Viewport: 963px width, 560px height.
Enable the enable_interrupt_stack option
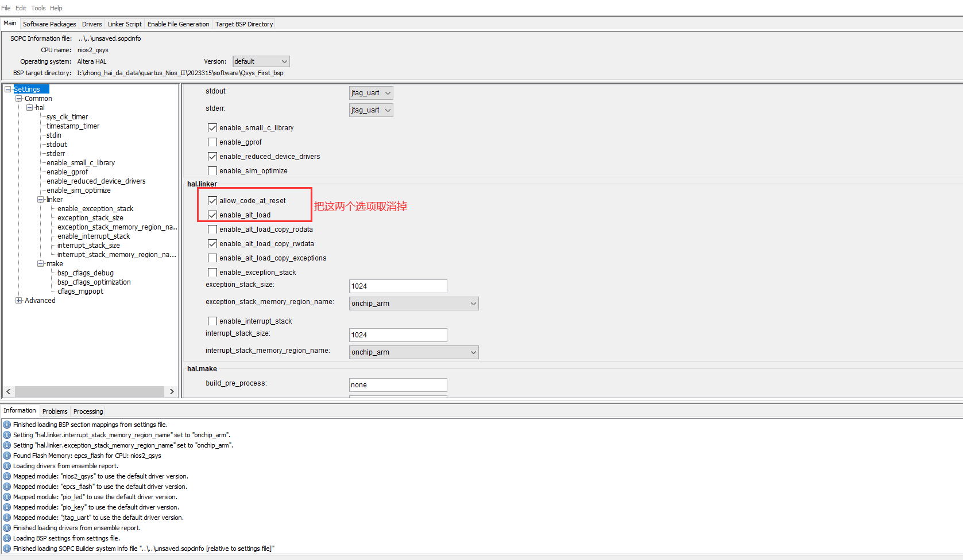(x=212, y=321)
